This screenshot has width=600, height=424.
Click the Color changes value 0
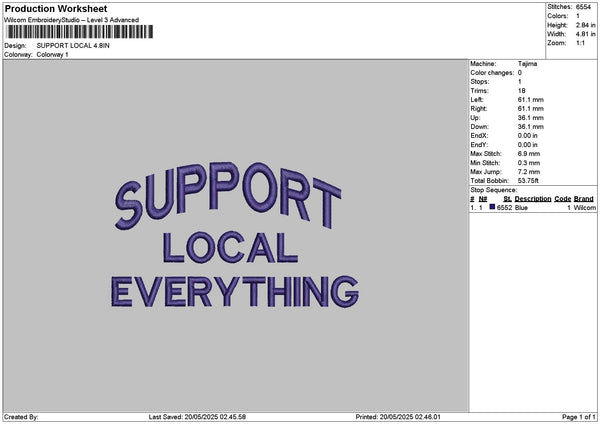[x=520, y=73]
